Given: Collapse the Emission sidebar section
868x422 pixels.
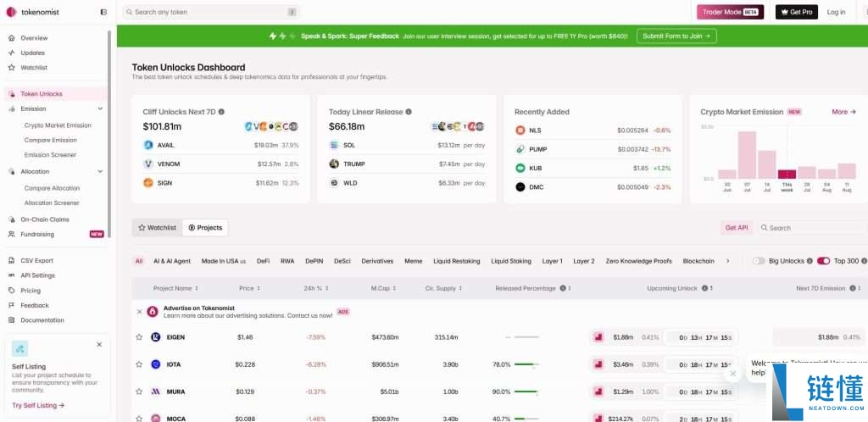Looking at the screenshot, I should click(100, 108).
